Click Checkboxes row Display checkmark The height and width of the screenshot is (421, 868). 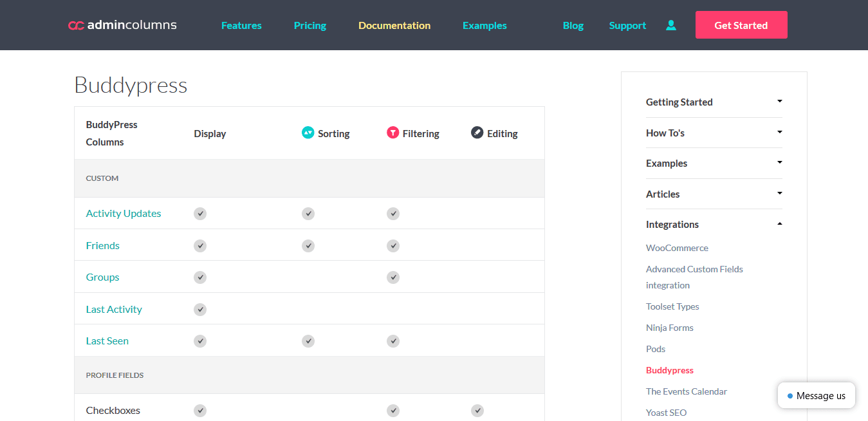(200, 411)
